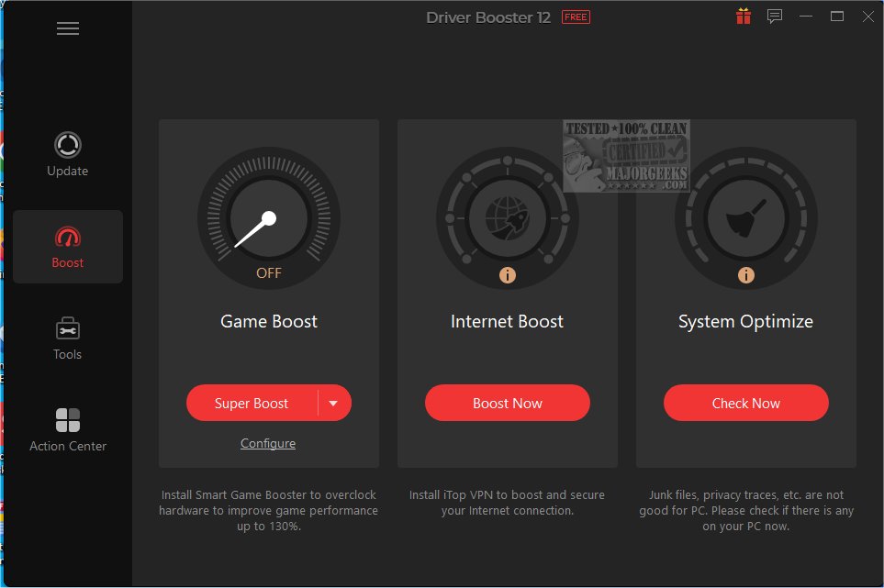Click the Internet Boost title text
Image resolution: width=884 pixels, height=588 pixels.
pyautogui.click(x=508, y=321)
